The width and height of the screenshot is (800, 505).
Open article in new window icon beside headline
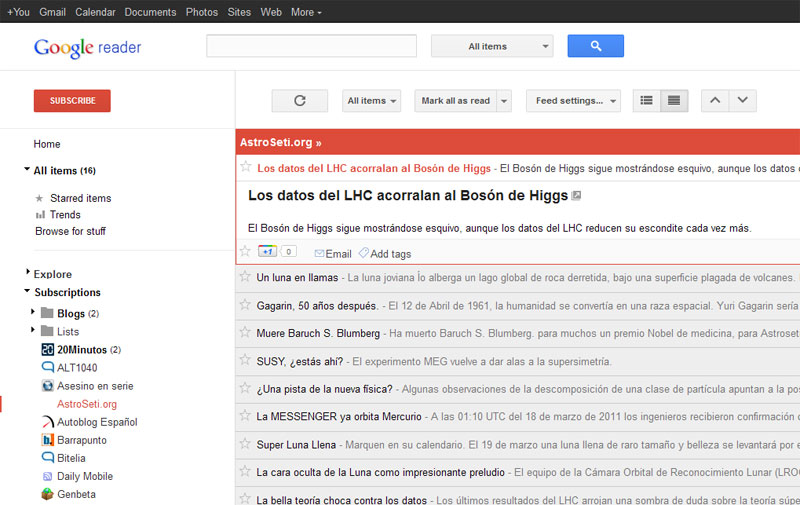pyautogui.click(x=576, y=195)
